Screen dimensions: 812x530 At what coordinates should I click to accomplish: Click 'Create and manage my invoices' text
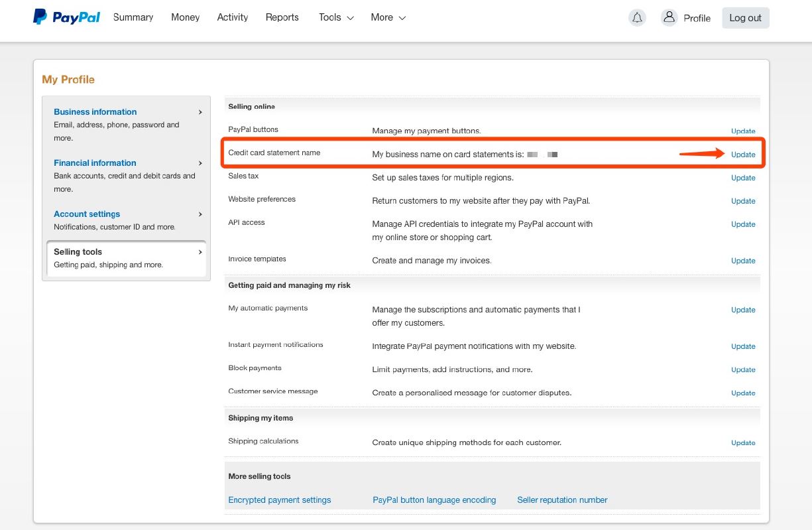432,261
